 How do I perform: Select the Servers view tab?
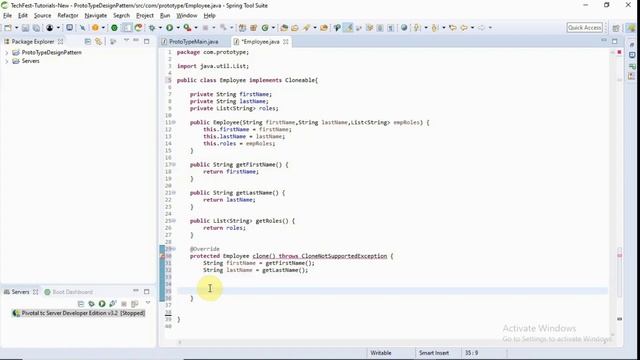(20, 292)
